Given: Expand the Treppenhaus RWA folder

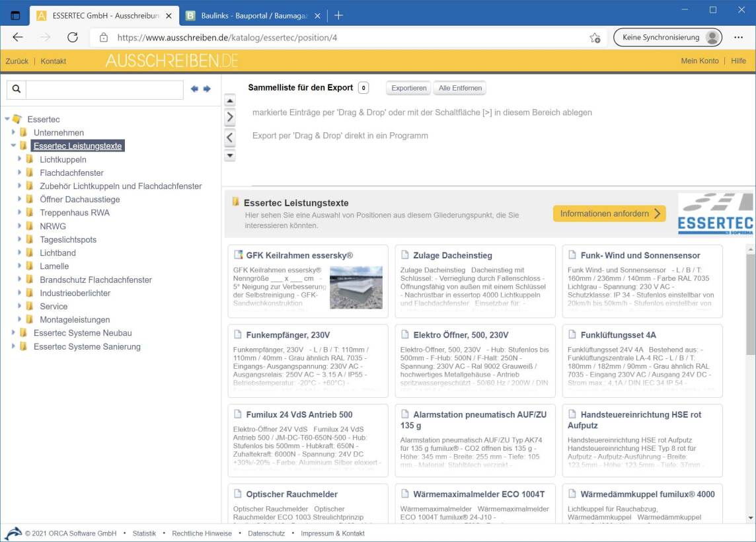Looking at the screenshot, I should click(20, 212).
